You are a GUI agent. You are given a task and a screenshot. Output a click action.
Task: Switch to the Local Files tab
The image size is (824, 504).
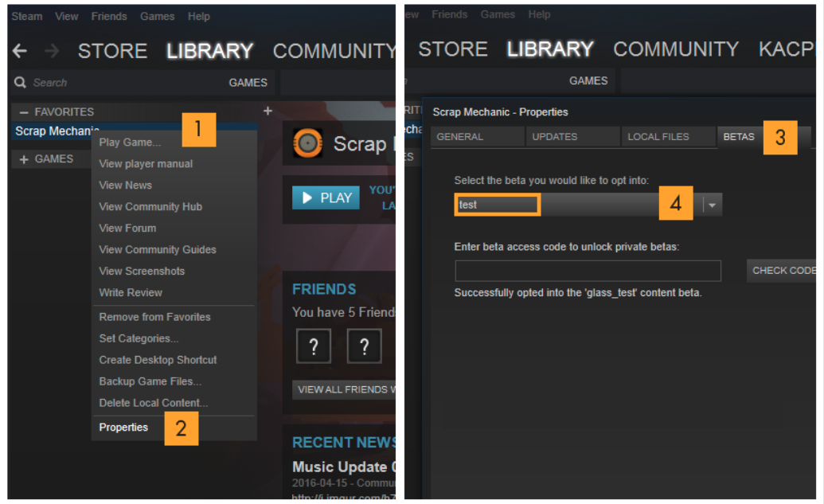tap(658, 137)
